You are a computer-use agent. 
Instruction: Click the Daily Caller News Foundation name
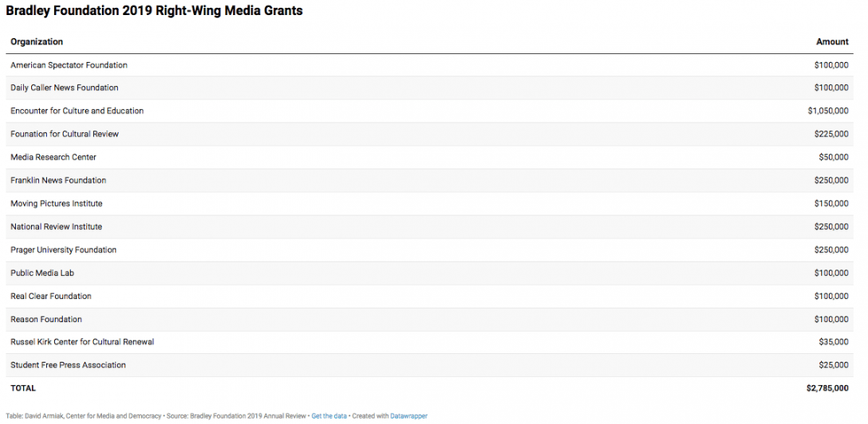64,89
